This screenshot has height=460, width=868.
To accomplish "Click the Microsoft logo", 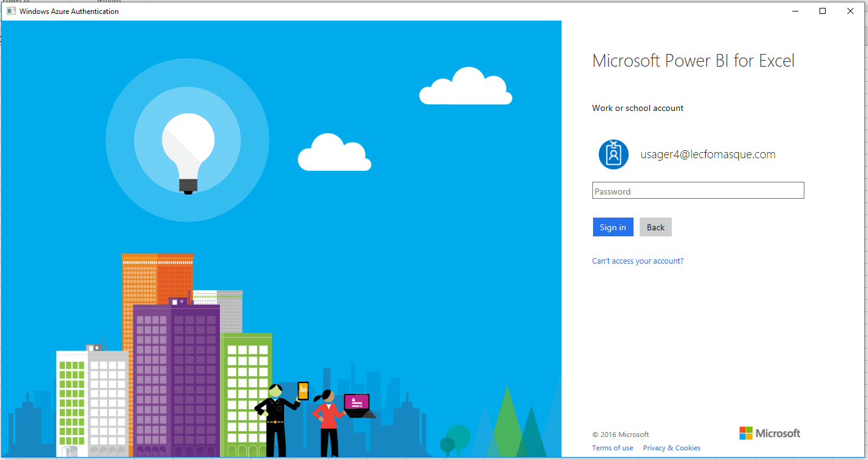I will [769, 433].
